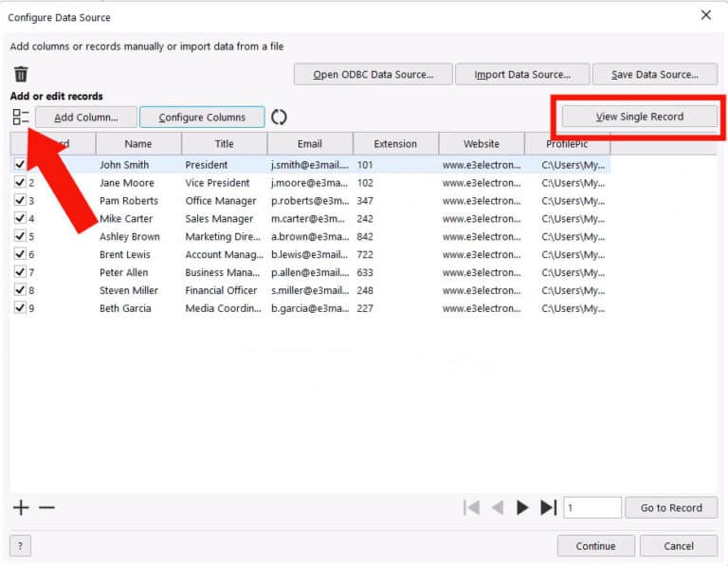The width and height of the screenshot is (728, 566).
Task: Click the trash delete icon
Action: click(x=21, y=74)
